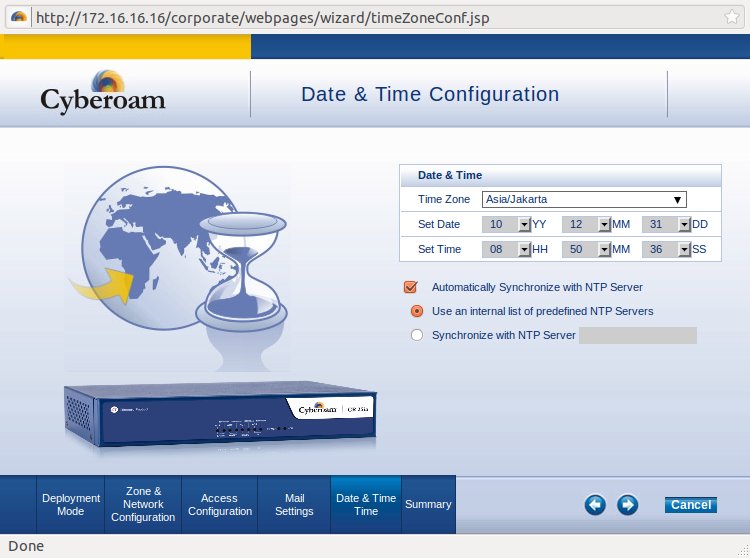Uncheck Automatically Synchronize with NTP Server

tap(410, 287)
